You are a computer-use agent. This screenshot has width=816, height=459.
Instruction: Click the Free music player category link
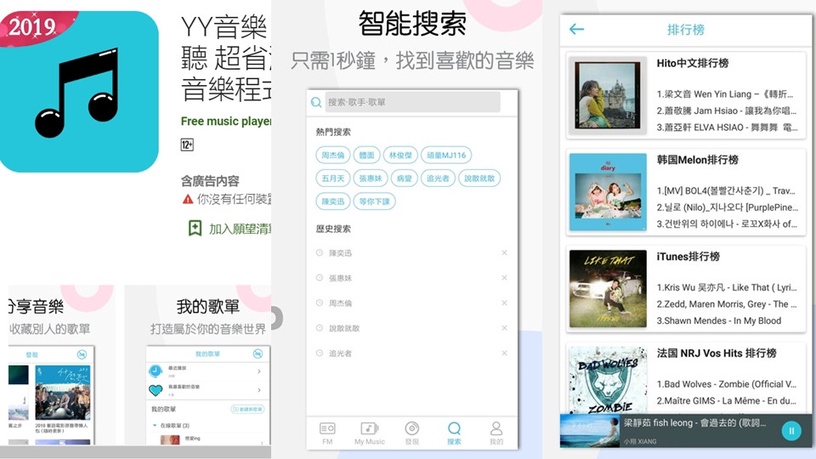[226, 121]
